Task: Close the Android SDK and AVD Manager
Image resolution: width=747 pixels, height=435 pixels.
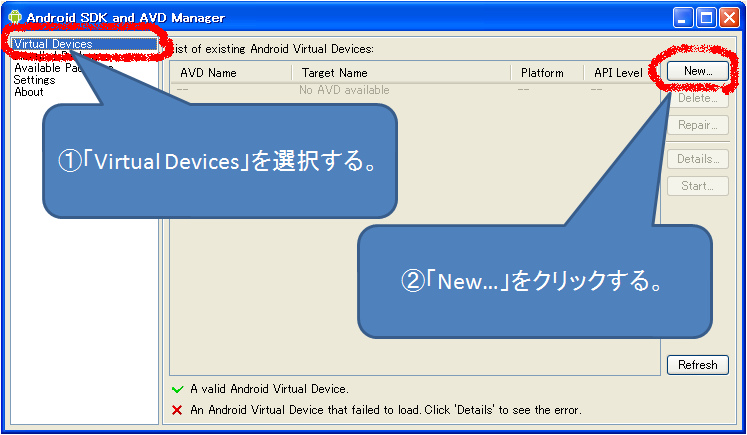Action: [x=729, y=18]
